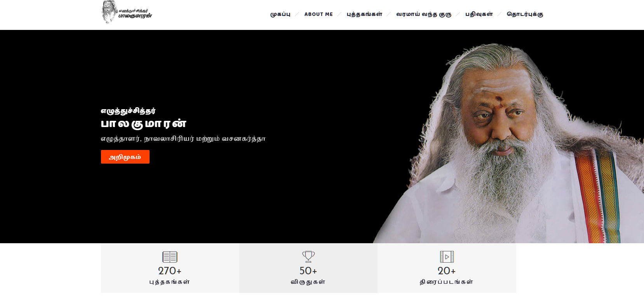Viewport: 644px width, 298px height.
Task: Click the site logo in the header
Action: (127, 12)
